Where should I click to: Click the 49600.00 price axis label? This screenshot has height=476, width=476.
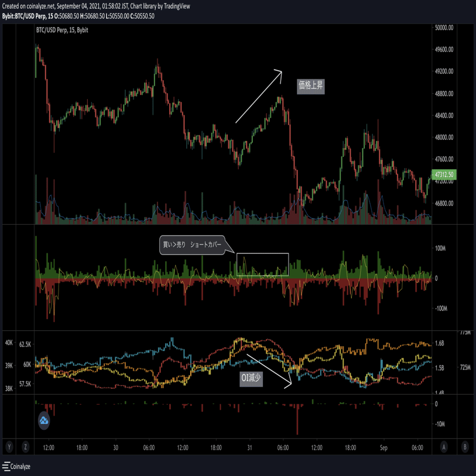pos(444,50)
